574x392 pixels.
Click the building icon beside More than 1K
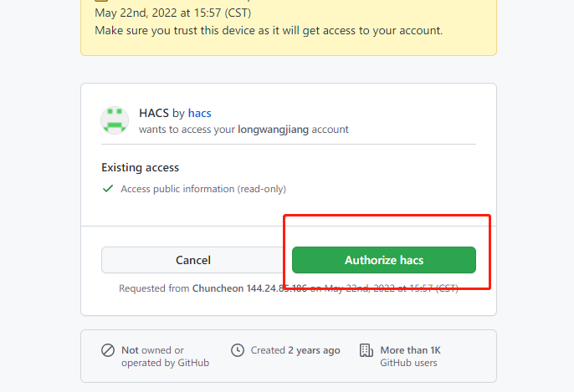366,350
